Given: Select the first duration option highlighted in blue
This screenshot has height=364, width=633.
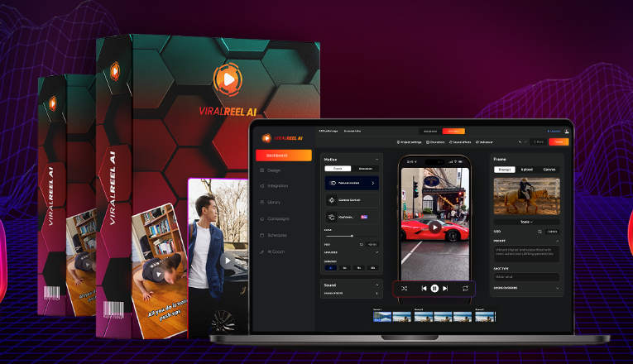Looking at the screenshot, I should (x=331, y=268).
